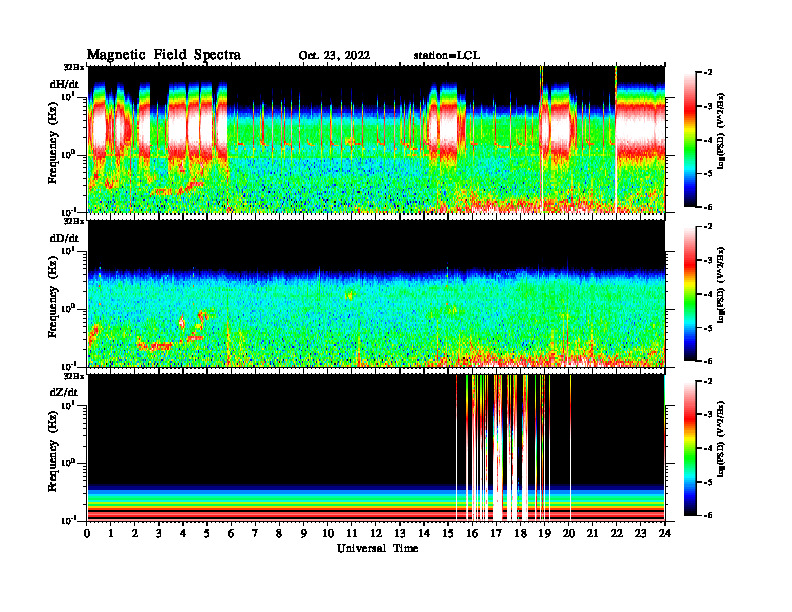Click the color bar beside the dZ/dt spectrogram
Viewport: 792px width, 612px height.
click(x=690, y=448)
